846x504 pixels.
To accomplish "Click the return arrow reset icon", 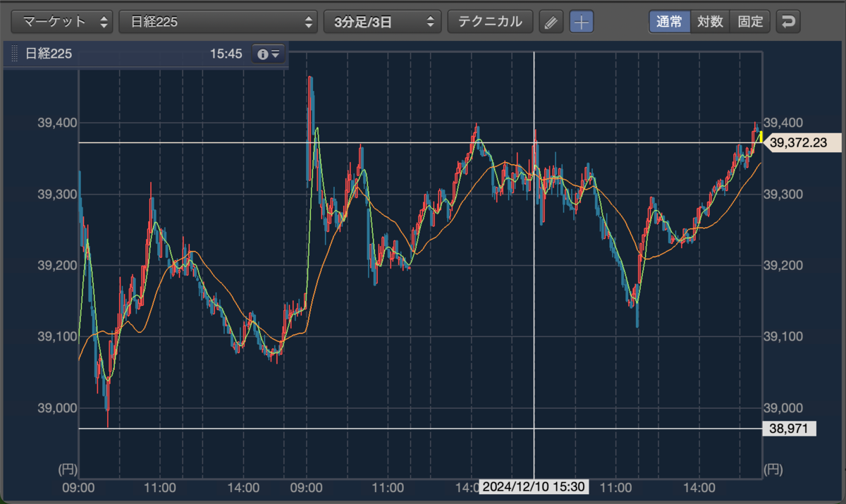I will 788,21.
